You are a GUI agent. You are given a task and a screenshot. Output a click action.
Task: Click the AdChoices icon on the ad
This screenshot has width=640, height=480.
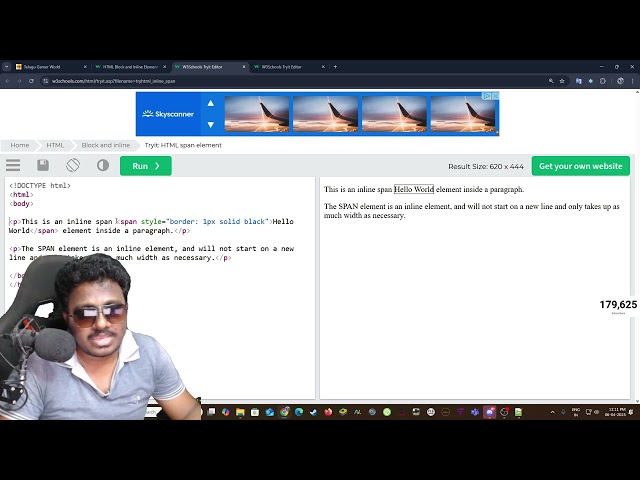pos(487,96)
